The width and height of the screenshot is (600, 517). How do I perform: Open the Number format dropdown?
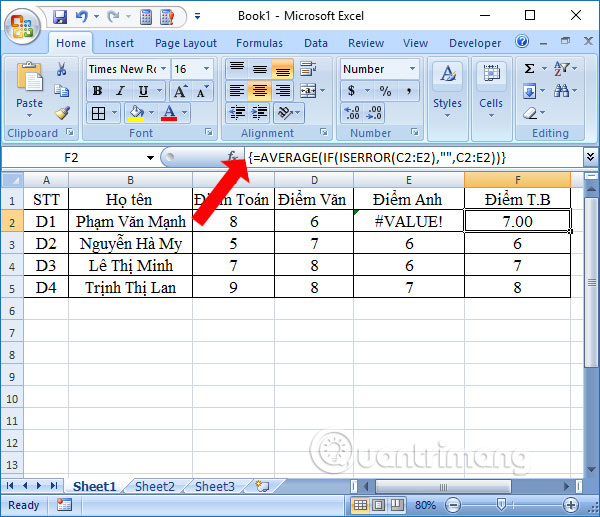point(412,69)
